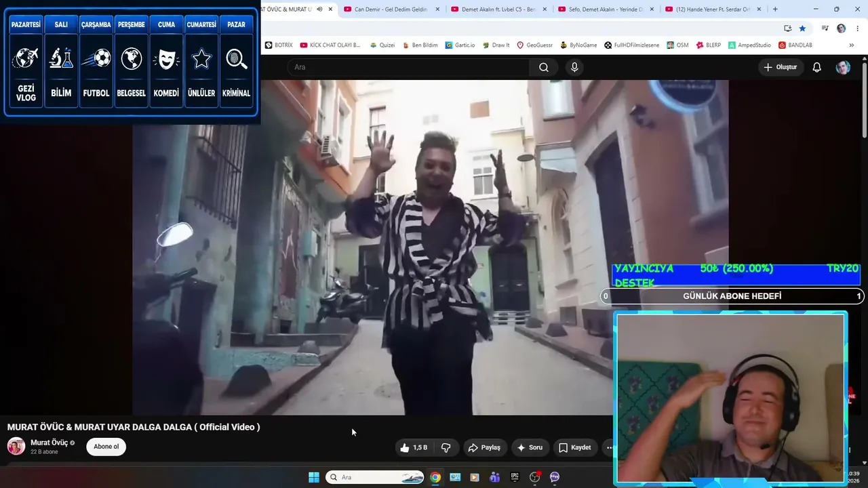Open the Draw It bookmark
The width and height of the screenshot is (868, 488).
pyautogui.click(x=496, y=45)
